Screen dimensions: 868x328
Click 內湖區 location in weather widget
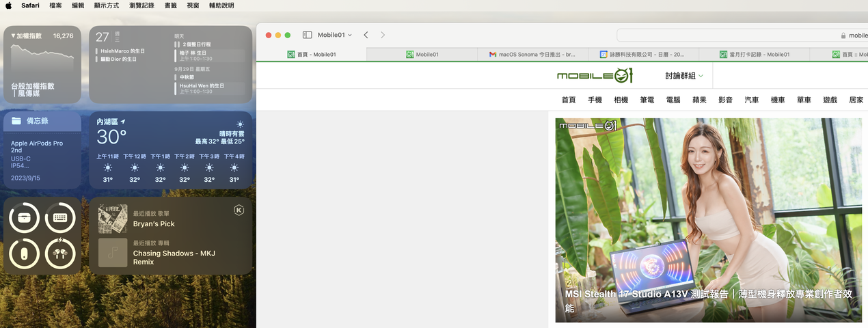tap(111, 122)
